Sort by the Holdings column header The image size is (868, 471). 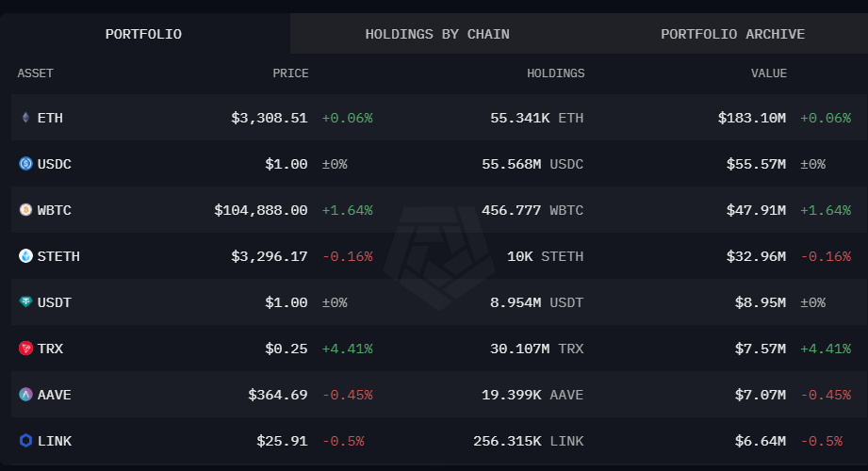pyautogui.click(x=555, y=73)
